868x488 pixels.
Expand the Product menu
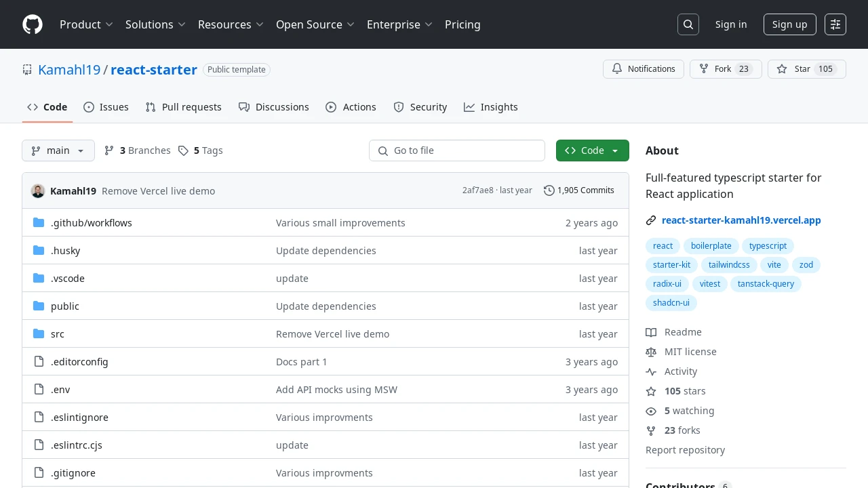coord(86,24)
